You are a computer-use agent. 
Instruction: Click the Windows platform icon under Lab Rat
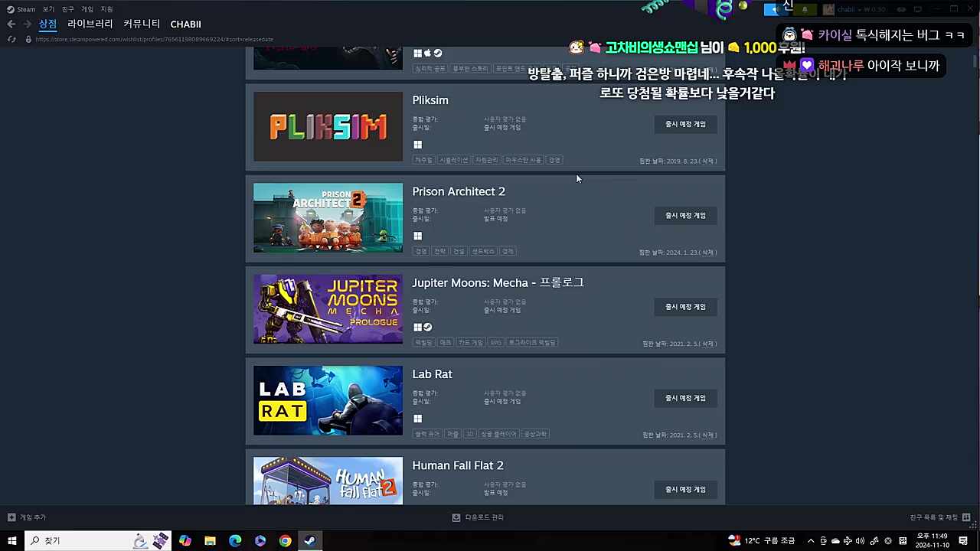pos(417,419)
